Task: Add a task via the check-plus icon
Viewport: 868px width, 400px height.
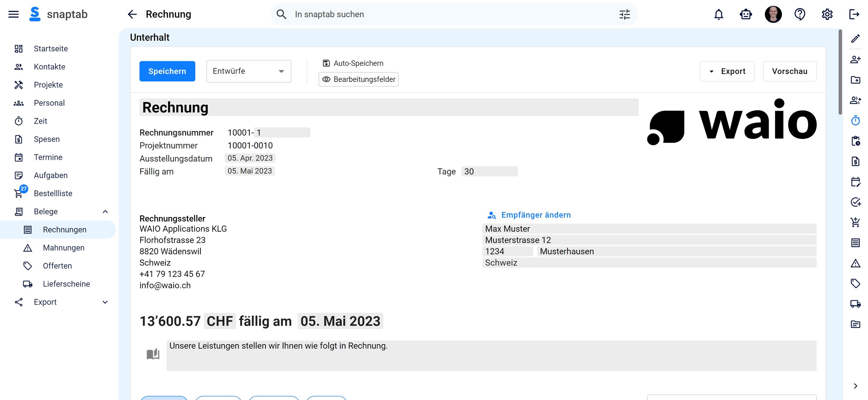Action: pyautogui.click(x=855, y=202)
